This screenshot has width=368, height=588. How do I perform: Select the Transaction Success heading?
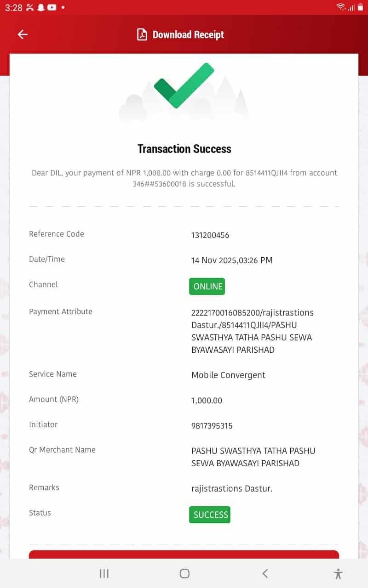[184, 149]
